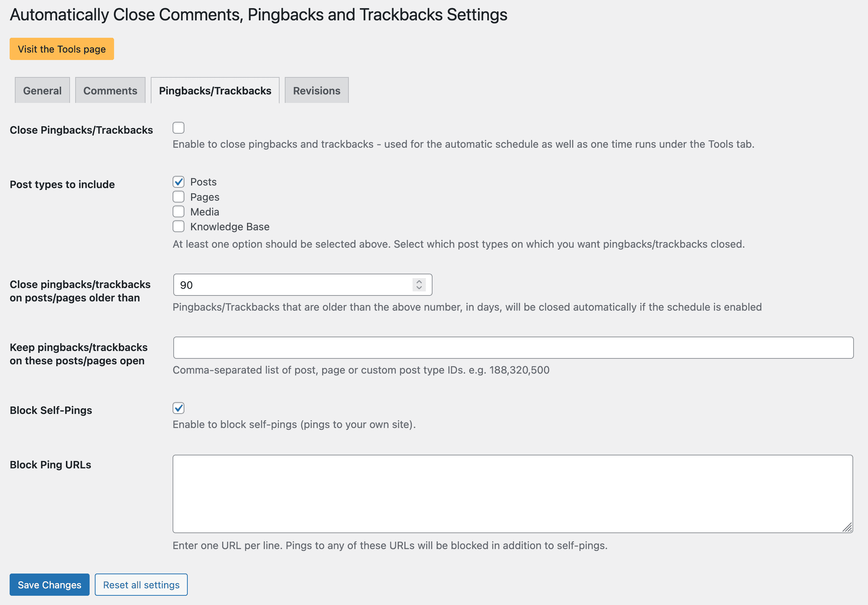Grab the Block Ping URLs resize handle
This screenshot has height=605, width=868.
[x=847, y=527]
